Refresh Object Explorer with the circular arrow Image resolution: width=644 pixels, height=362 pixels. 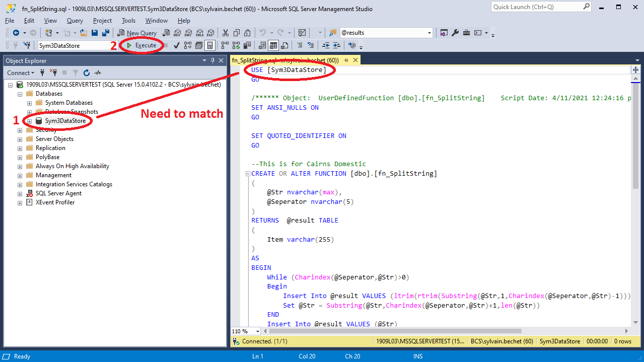[87, 73]
